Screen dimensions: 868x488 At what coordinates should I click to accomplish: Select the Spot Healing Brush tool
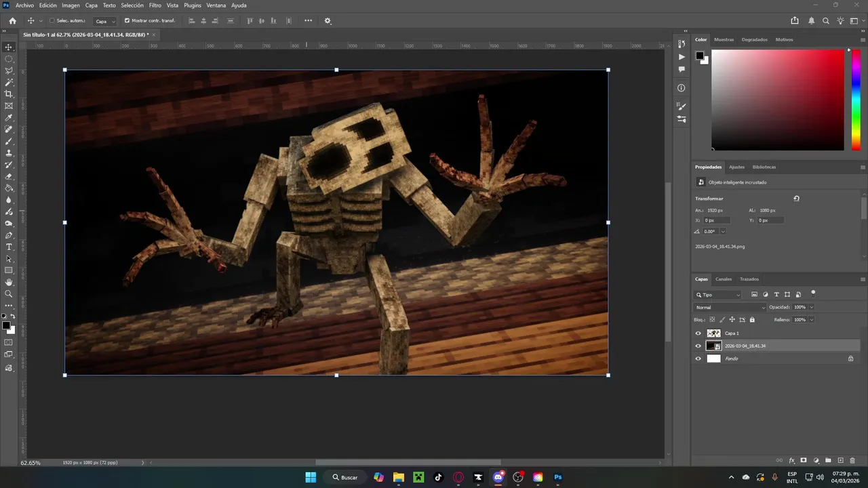9,129
